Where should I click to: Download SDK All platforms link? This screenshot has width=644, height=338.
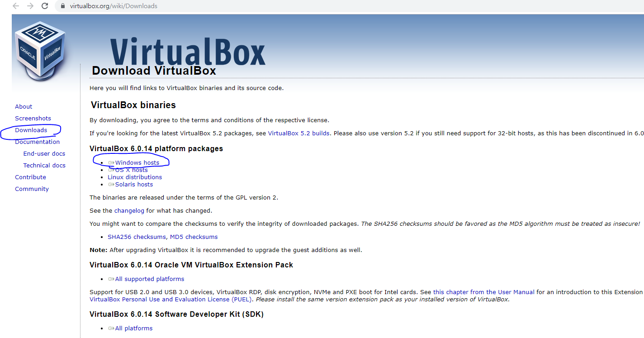click(x=134, y=328)
